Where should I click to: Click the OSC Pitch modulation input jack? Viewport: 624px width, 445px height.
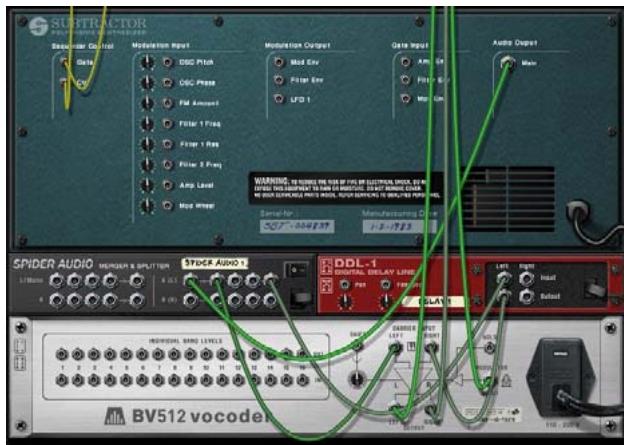pos(168,62)
